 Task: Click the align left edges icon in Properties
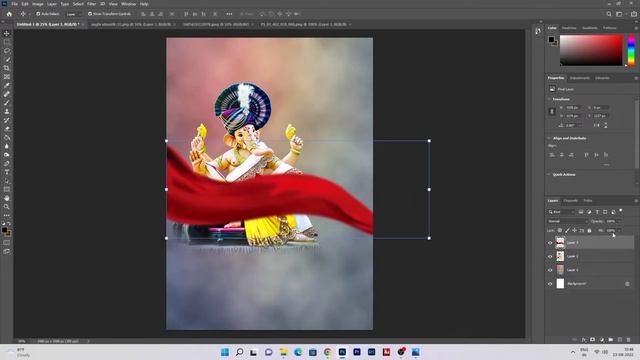coord(552,155)
